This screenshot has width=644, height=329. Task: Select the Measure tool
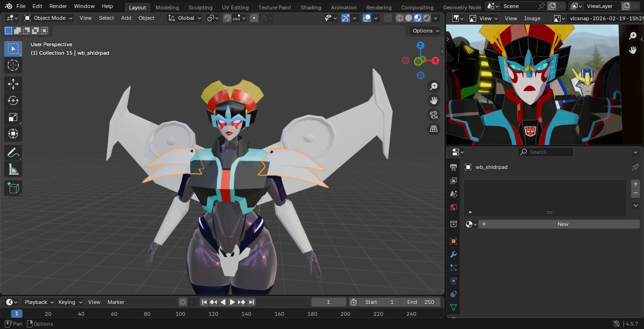click(13, 169)
